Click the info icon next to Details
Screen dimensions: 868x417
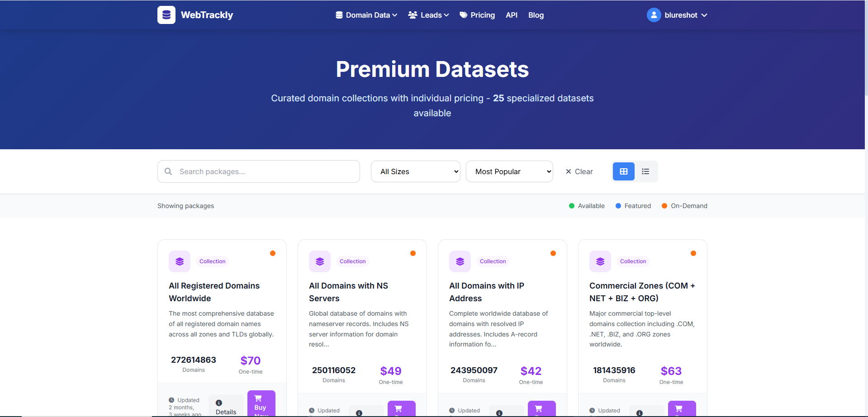tap(219, 402)
